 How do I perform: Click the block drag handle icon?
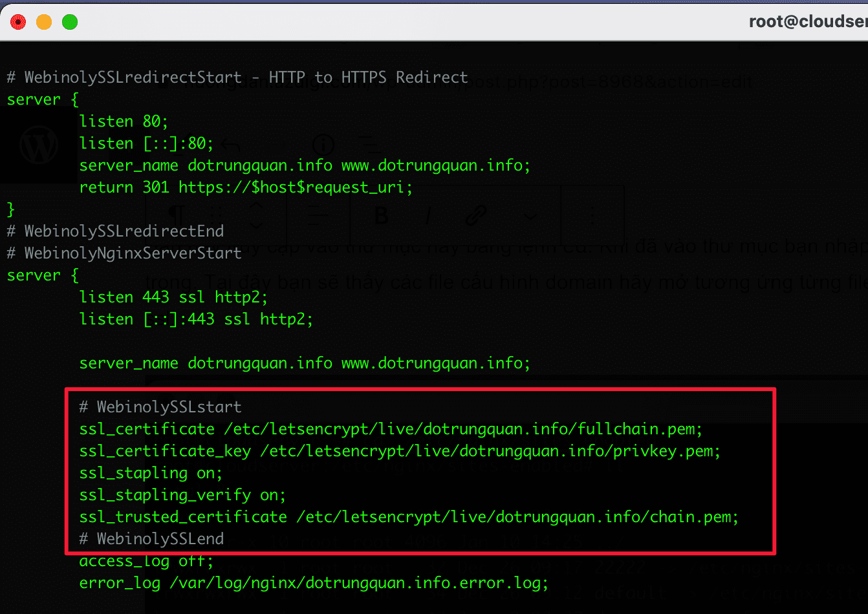pos(215,216)
